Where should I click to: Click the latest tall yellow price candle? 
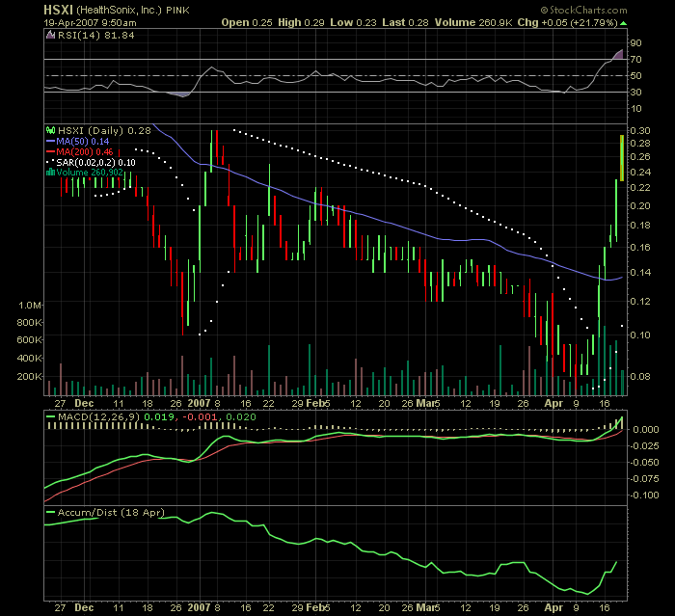coord(622,158)
